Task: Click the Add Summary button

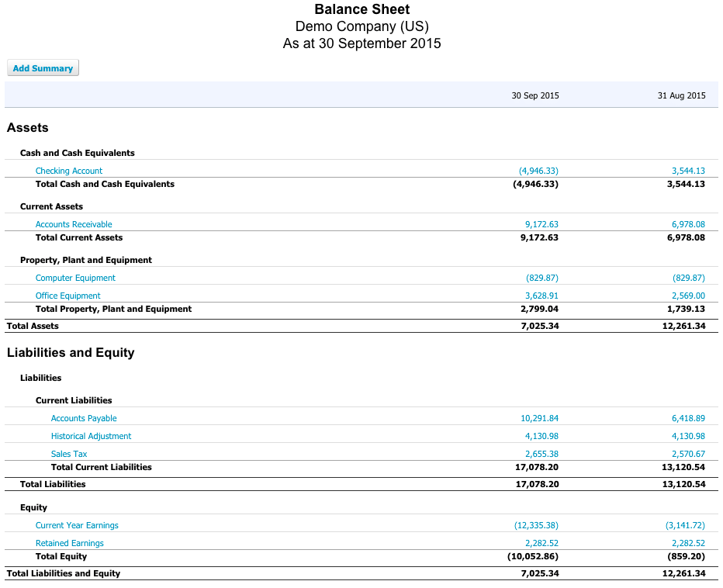Action: tap(43, 67)
